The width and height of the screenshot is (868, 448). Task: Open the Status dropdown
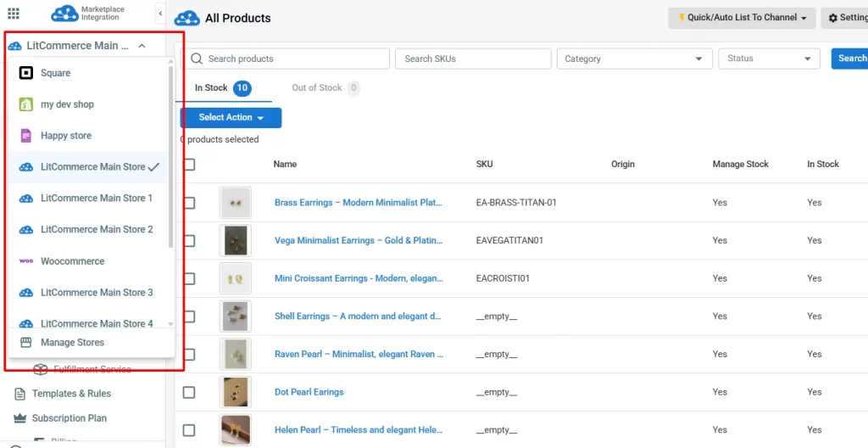[769, 59]
